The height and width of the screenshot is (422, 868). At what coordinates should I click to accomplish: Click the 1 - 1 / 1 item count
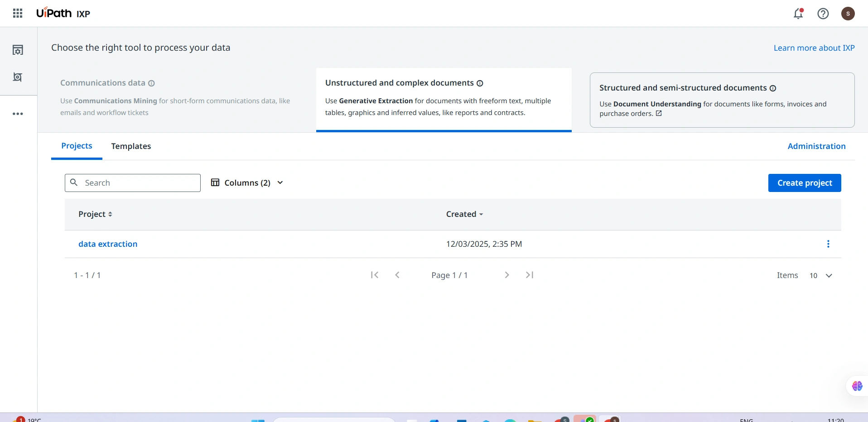click(x=87, y=275)
